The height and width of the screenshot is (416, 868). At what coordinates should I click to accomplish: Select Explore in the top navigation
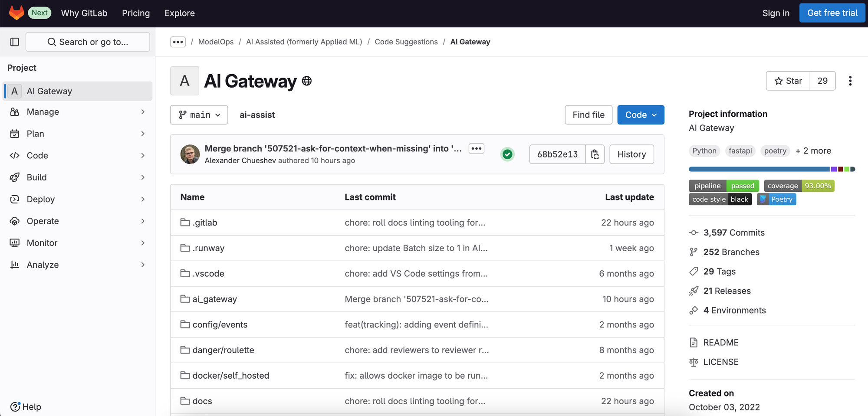pos(179,13)
